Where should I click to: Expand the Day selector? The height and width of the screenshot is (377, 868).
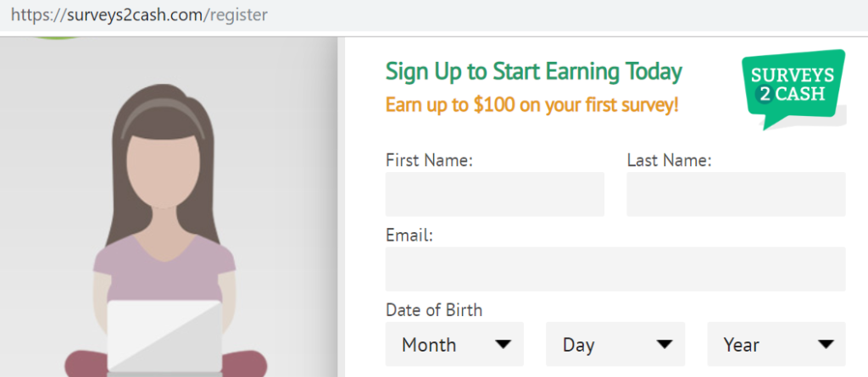pos(615,344)
